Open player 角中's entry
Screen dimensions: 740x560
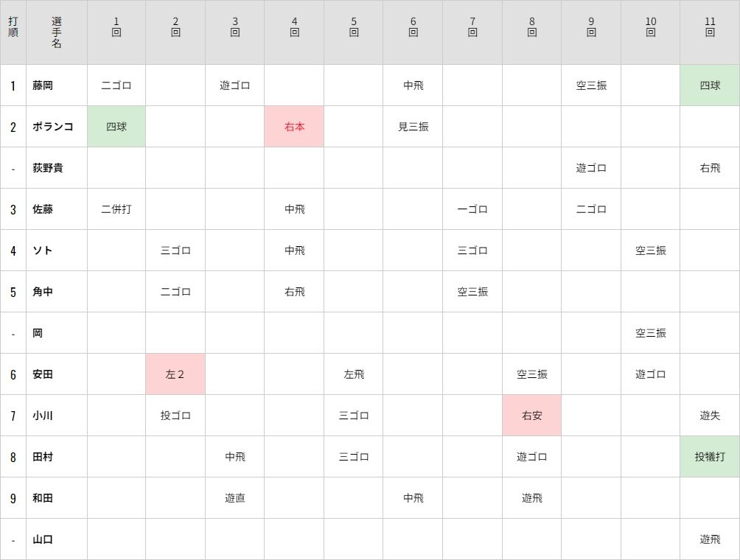click(x=43, y=292)
